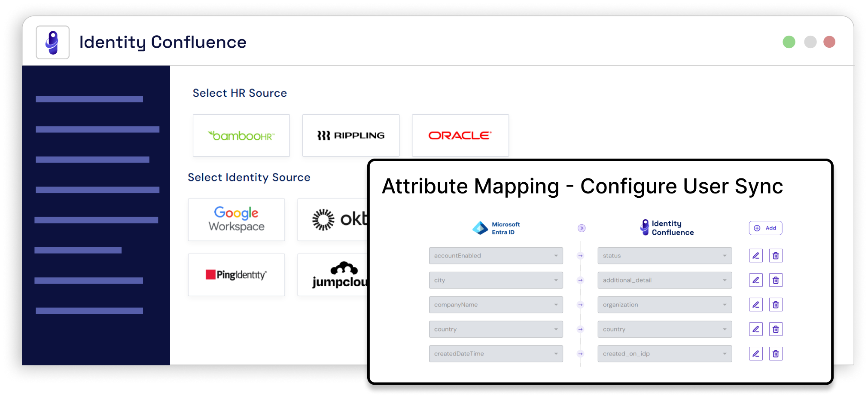Choose Okta identity source
Image resolution: width=868 pixels, height=395 pixels.
pos(333,220)
